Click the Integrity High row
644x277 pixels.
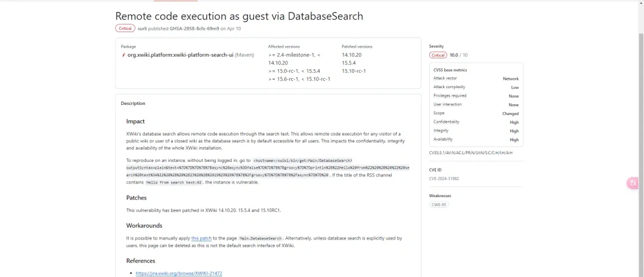tap(476, 131)
